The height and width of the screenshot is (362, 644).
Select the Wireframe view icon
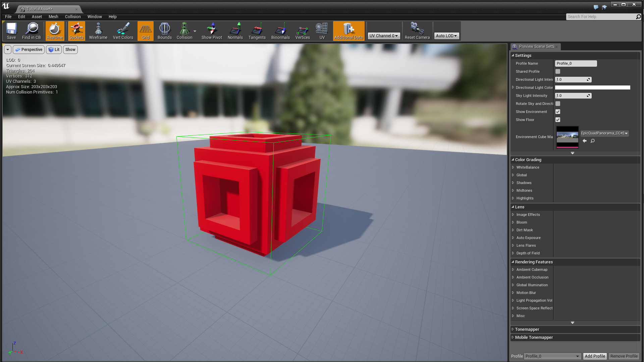pyautogui.click(x=98, y=31)
